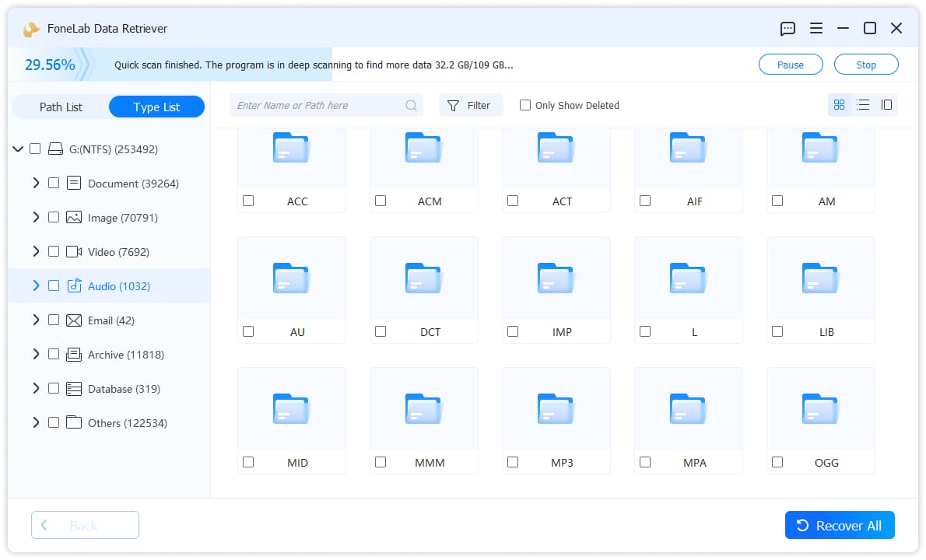
Task: Select Video (7692) tree item
Action: click(x=109, y=252)
